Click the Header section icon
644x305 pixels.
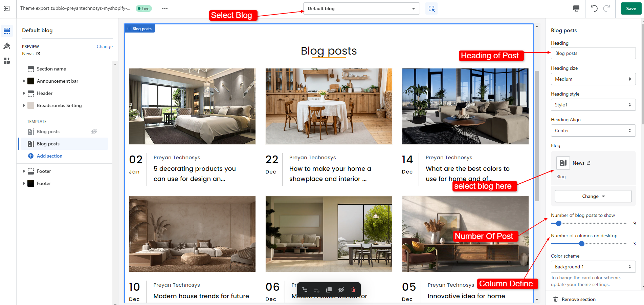(x=31, y=93)
